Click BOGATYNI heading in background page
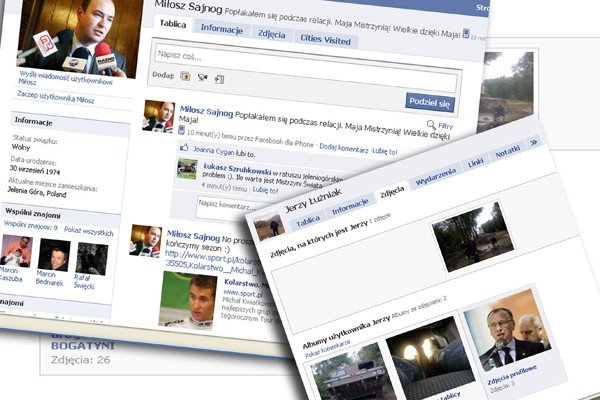Viewport: 600px width, 400px height. pos(83,346)
